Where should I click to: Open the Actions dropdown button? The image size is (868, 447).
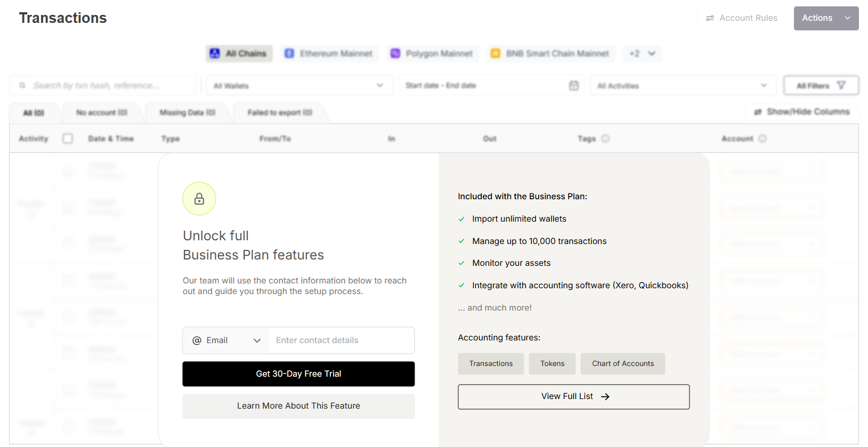click(825, 18)
